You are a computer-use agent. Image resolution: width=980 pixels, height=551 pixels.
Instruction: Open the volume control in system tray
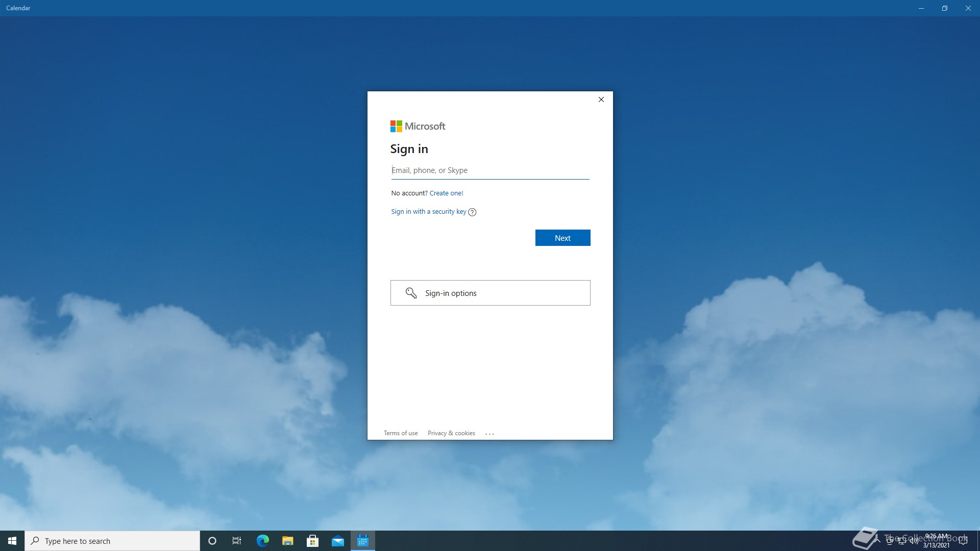click(914, 541)
